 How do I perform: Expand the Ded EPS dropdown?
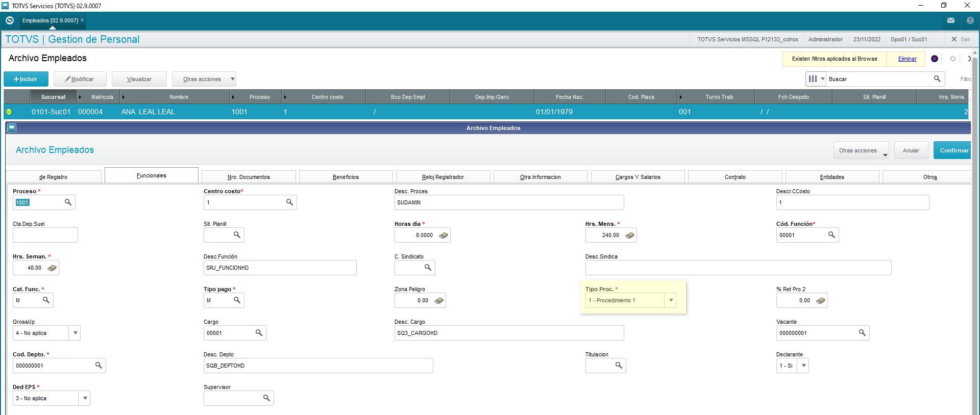85,398
